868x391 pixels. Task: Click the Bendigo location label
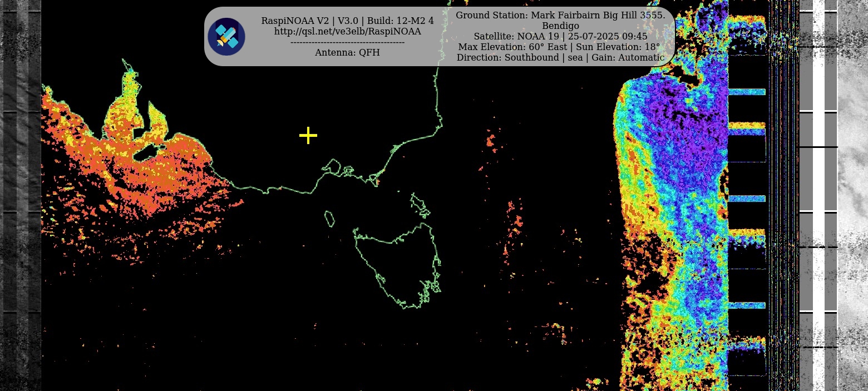(560, 26)
